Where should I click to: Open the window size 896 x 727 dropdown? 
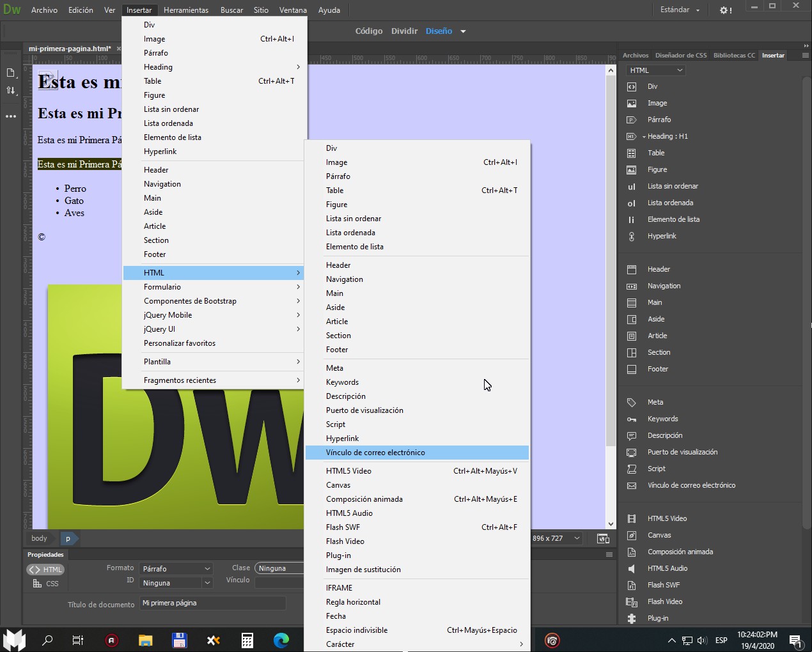click(x=556, y=538)
